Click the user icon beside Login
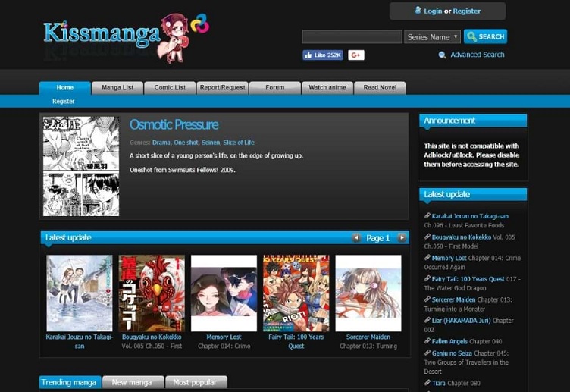Screen dimensions: 570x392 click(x=418, y=10)
